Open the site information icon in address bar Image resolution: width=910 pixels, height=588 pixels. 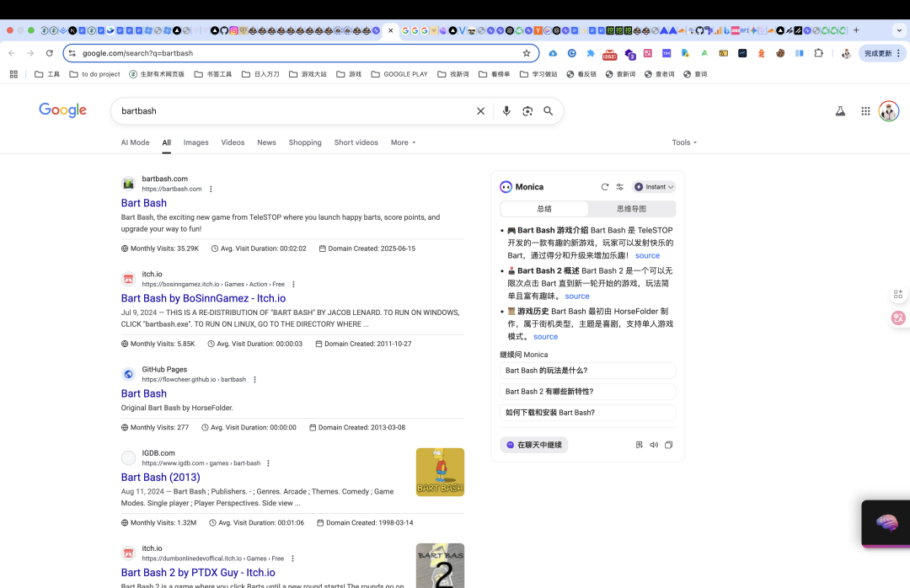click(x=72, y=53)
